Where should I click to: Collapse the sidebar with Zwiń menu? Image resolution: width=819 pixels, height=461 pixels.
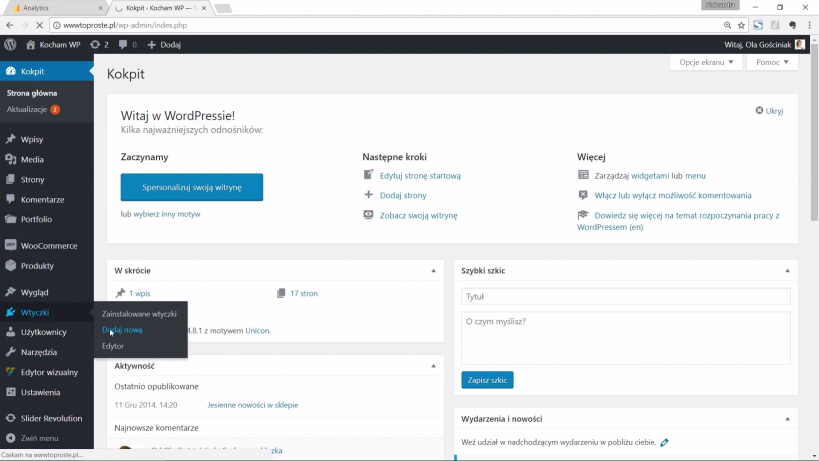[39, 438]
